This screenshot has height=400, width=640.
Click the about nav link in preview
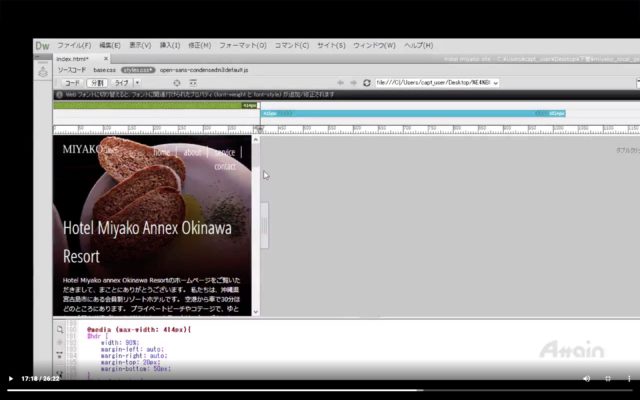point(192,152)
